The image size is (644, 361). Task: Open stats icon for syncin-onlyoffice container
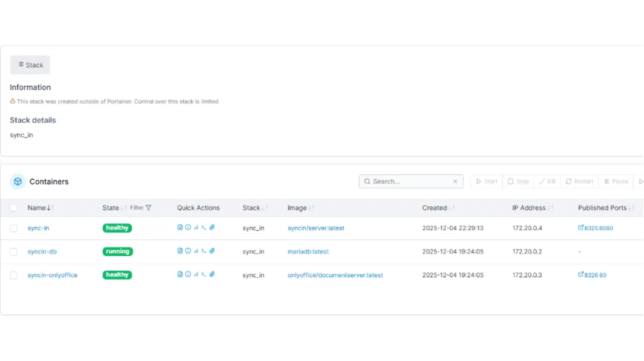pos(196,274)
